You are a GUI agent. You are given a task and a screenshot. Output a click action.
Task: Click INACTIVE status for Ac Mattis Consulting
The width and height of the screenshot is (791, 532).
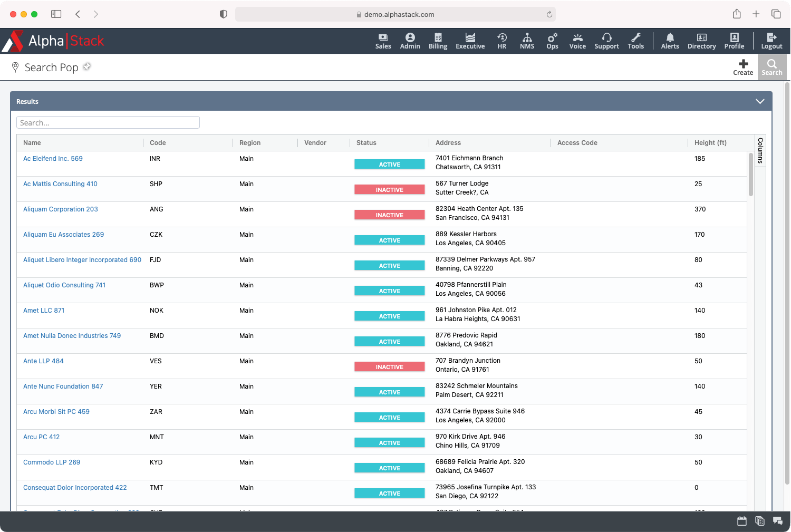[x=390, y=190]
